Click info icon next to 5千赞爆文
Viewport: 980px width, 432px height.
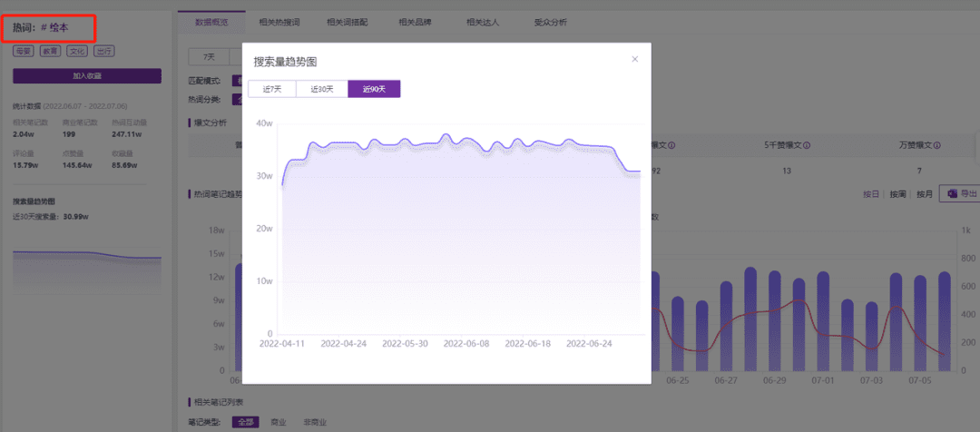(x=807, y=145)
